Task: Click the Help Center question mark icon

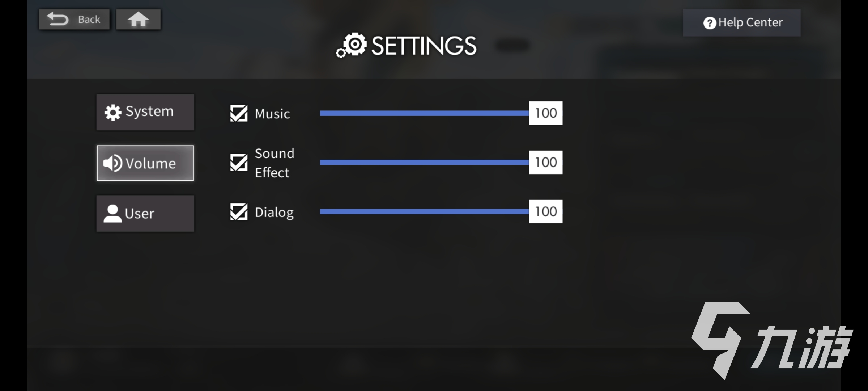Action: pyautogui.click(x=710, y=23)
